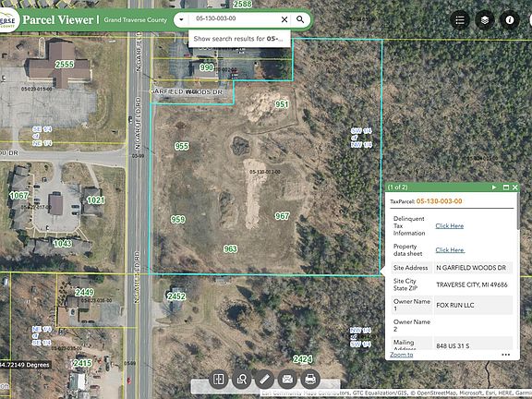Click address label 2555 on building
Screen dimensions: 532x399
(x=65, y=65)
